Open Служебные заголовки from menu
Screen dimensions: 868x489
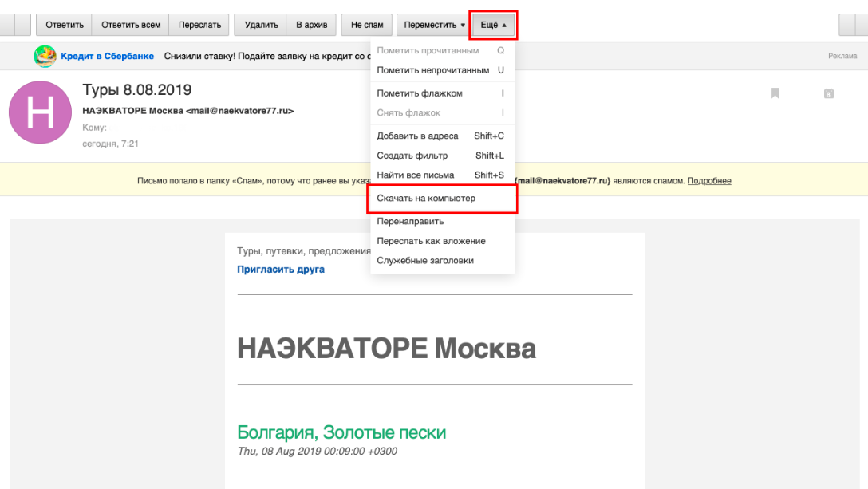click(x=440, y=260)
